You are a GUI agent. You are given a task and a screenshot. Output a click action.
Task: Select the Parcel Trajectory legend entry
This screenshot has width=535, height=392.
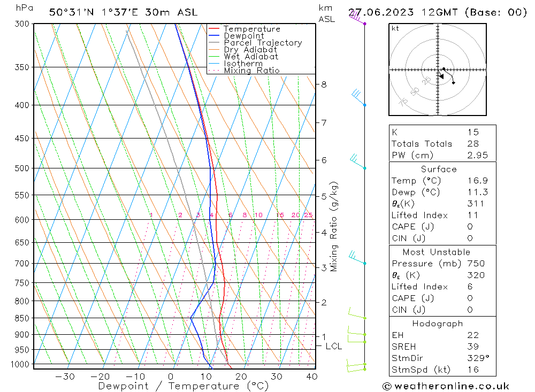[255, 43]
